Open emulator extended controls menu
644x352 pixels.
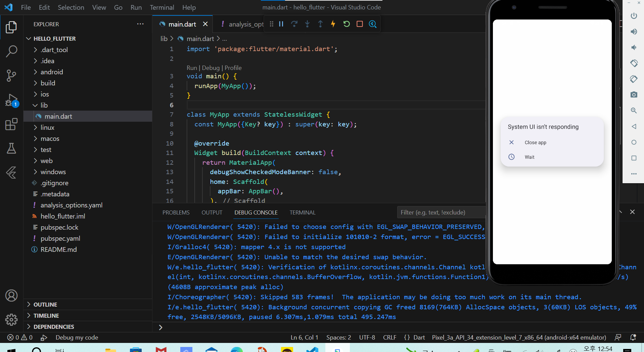tap(634, 174)
